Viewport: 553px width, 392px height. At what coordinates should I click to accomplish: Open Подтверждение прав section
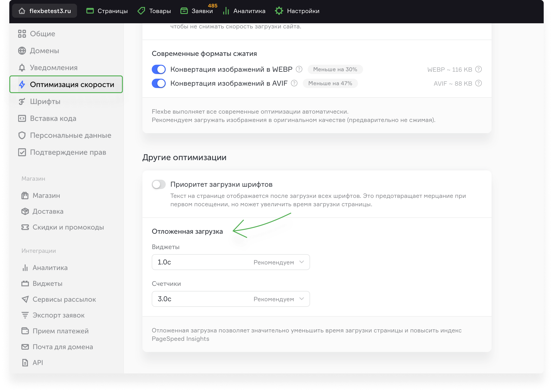point(62,152)
